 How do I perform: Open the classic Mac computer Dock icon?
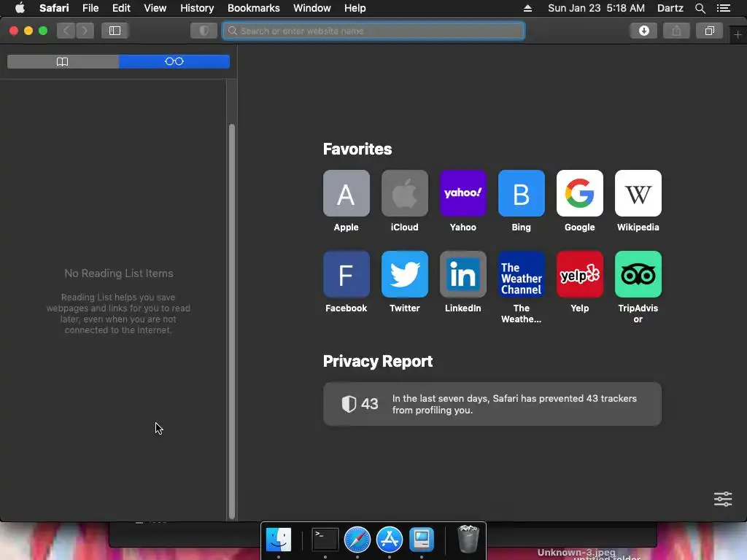click(x=422, y=540)
